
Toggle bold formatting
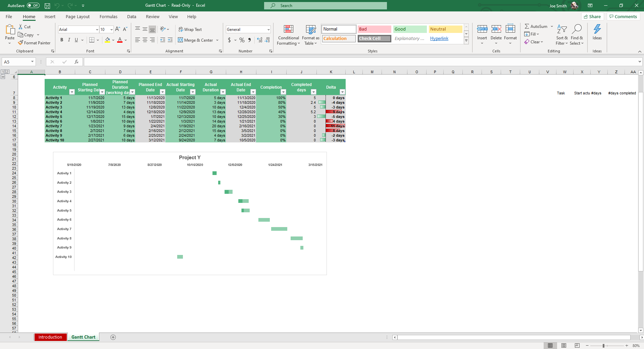61,40
